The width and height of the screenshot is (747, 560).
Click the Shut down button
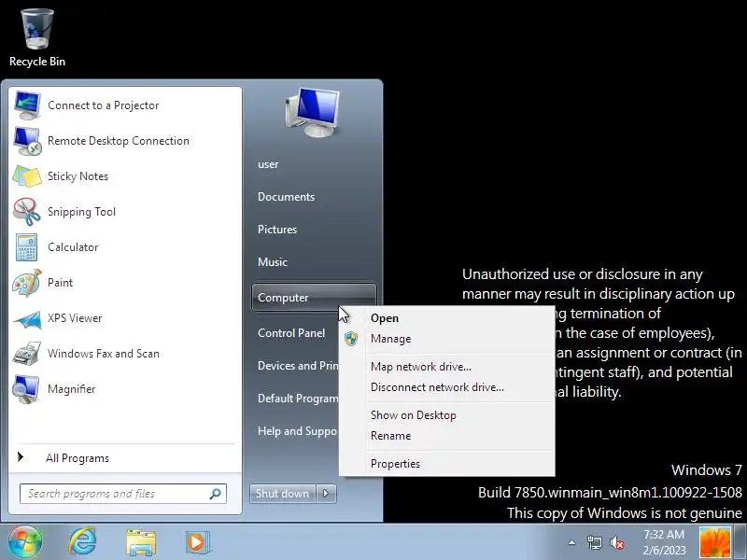pyautogui.click(x=283, y=494)
